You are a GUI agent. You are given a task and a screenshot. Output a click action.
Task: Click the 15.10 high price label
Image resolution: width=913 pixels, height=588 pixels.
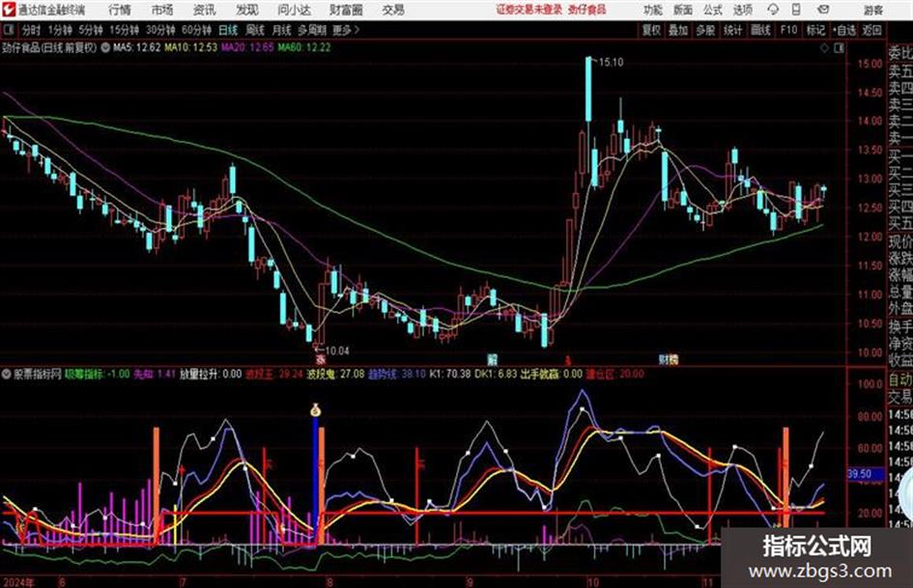[611, 63]
